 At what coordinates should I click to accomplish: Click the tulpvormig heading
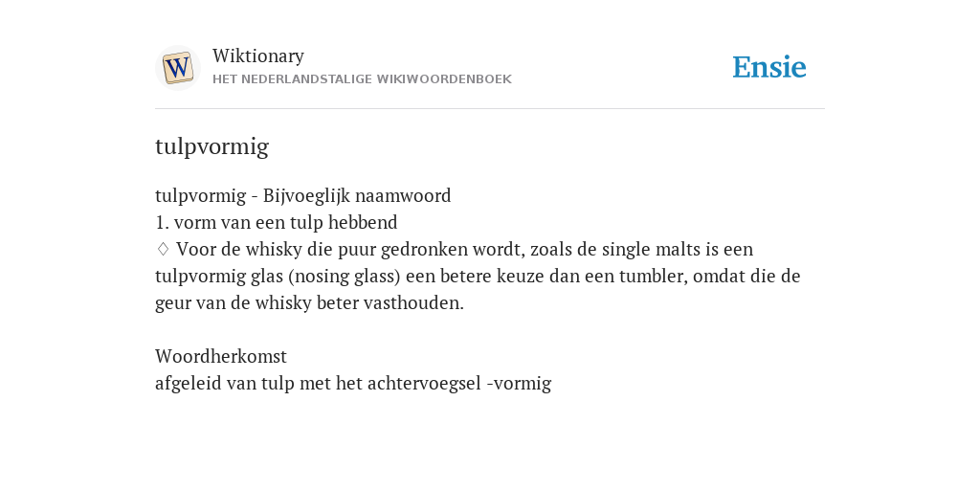(x=212, y=146)
